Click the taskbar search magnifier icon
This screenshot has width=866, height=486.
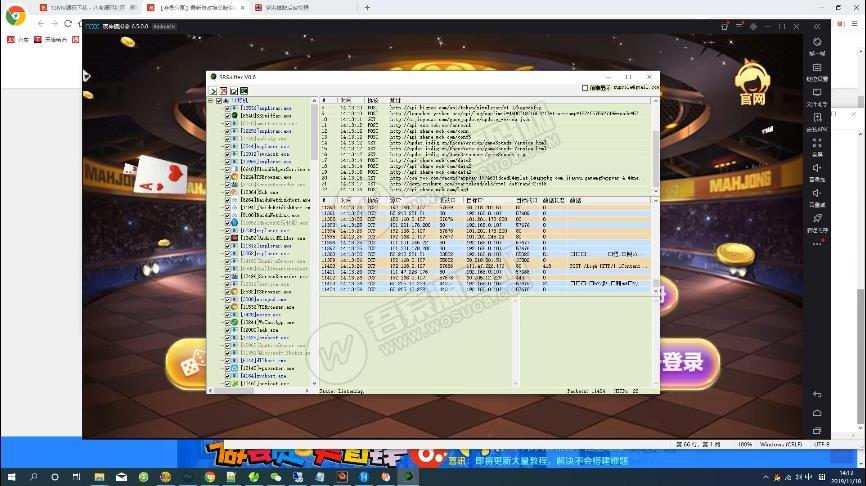pos(33,477)
